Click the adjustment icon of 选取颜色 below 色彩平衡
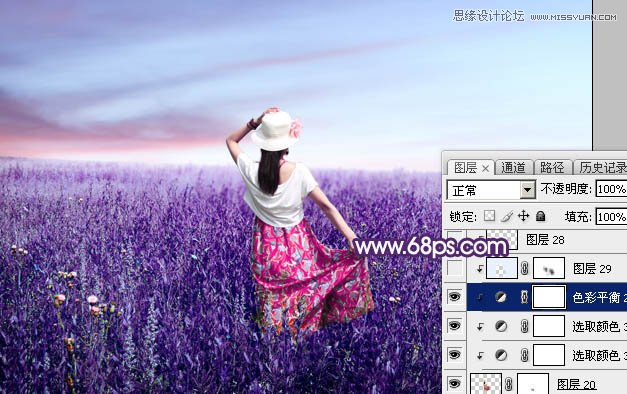 pyautogui.click(x=501, y=326)
